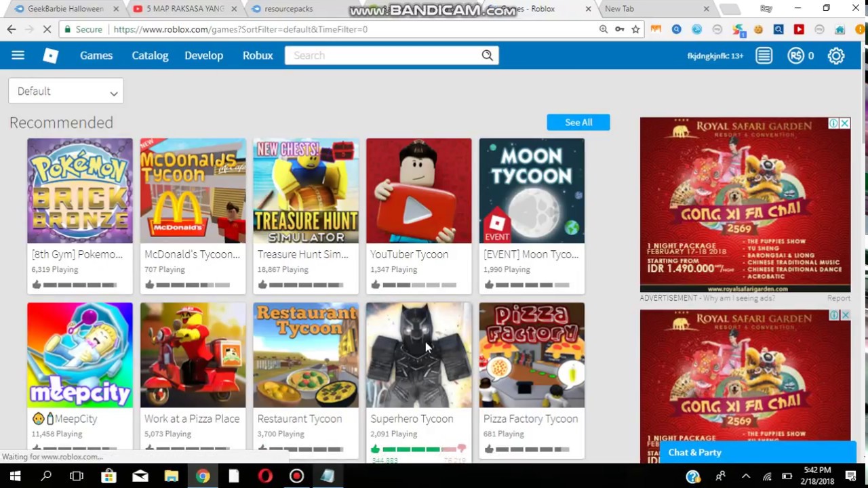Click the Roblox logo icon
This screenshot has height=488, width=868.
click(51, 56)
